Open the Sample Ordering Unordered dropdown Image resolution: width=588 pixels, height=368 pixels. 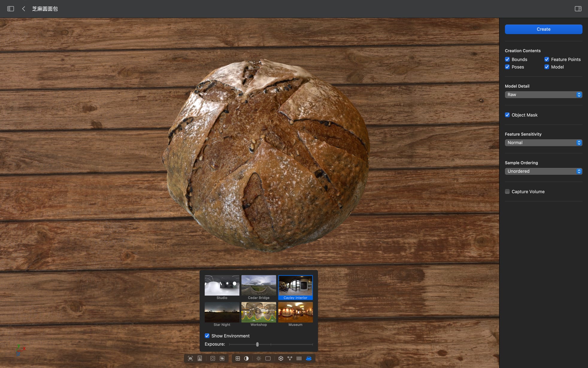(543, 171)
